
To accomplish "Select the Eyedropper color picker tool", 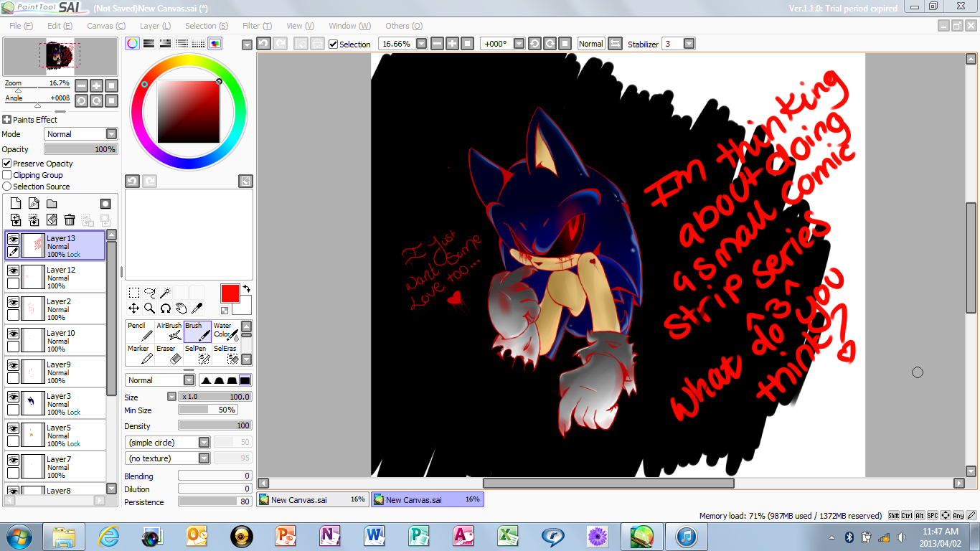I will pyautogui.click(x=197, y=309).
